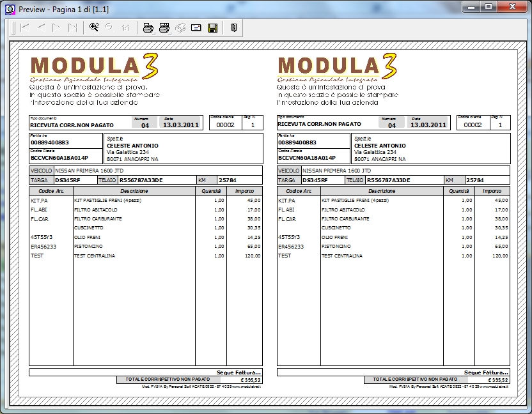This screenshot has height=414, width=532.
Task: Open print setup with second printer icon
Action: coord(164,28)
